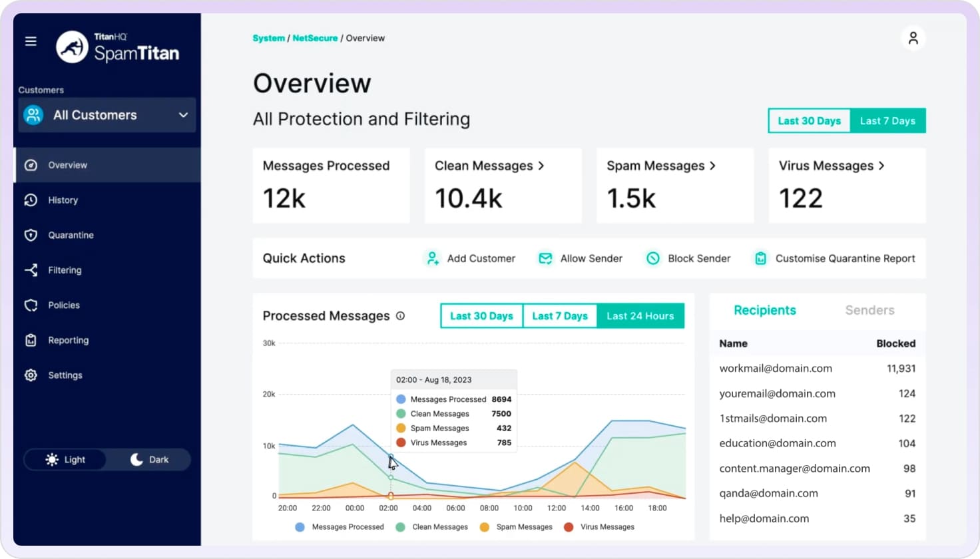Open the hamburger menu icon
This screenshot has width=980, height=559.
(31, 41)
